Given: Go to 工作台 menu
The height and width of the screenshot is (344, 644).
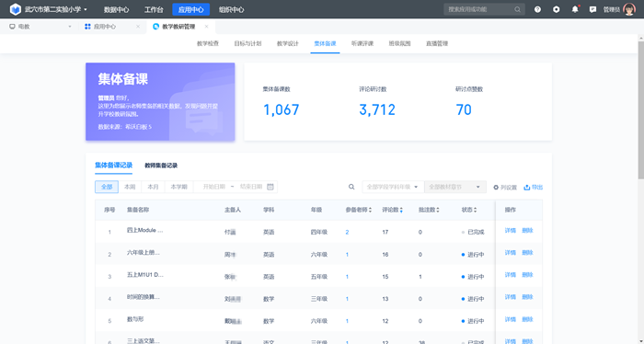Looking at the screenshot, I should (x=154, y=9).
